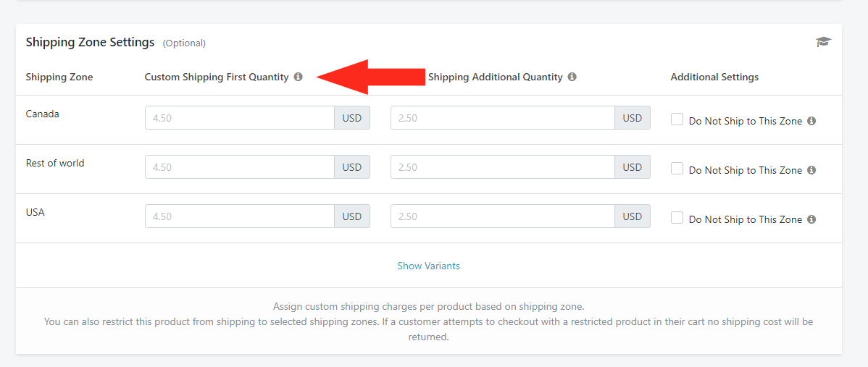This screenshot has width=868, height=367.
Task: Click info icon beside Shipping Additional Quantity
Action: [x=572, y=77]
